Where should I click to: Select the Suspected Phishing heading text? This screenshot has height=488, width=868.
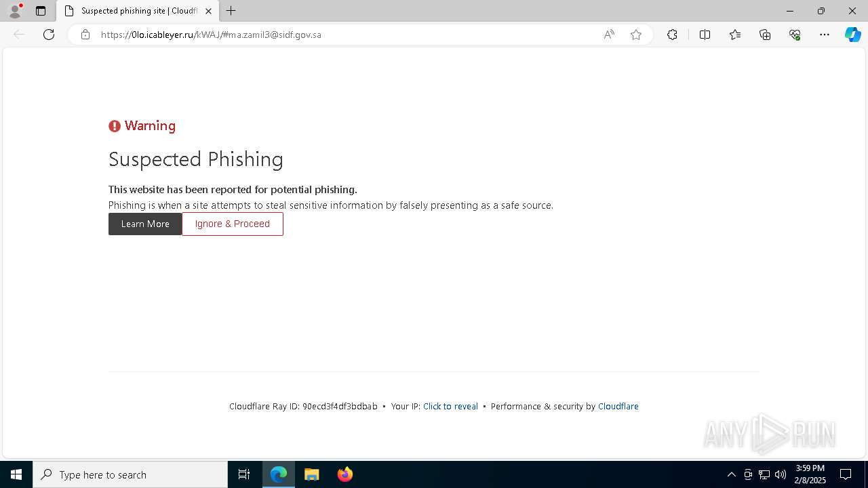[x=196, y=159]
